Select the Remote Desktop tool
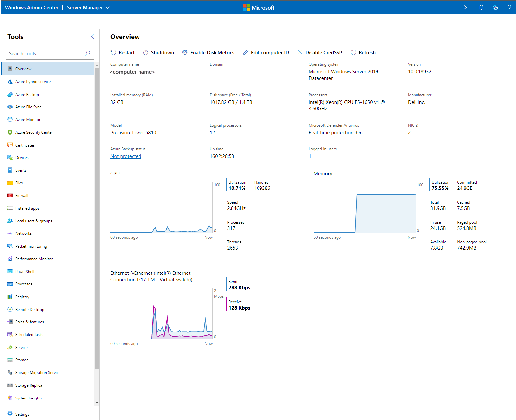The width and height of the screenshot is (516, 420). pyautogui.click(x=30, y=309)
